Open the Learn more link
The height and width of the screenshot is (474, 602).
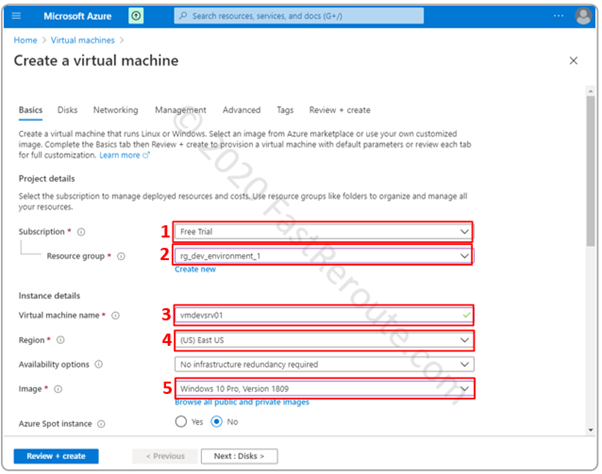[x=119, y=155]
